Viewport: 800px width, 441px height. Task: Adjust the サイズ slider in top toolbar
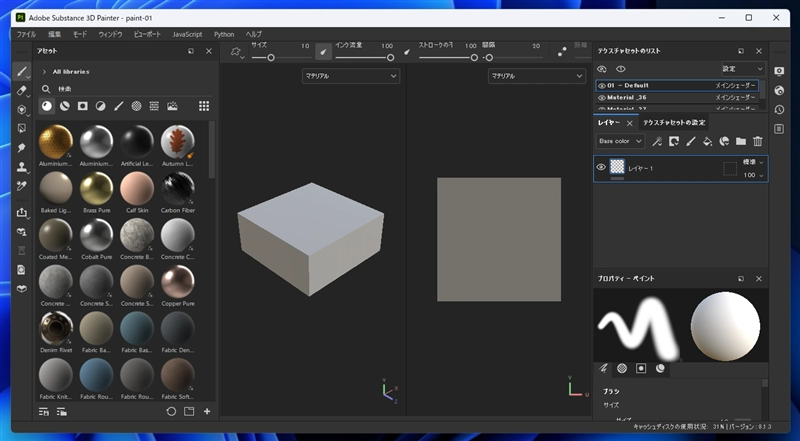click(x=281, y=58)
